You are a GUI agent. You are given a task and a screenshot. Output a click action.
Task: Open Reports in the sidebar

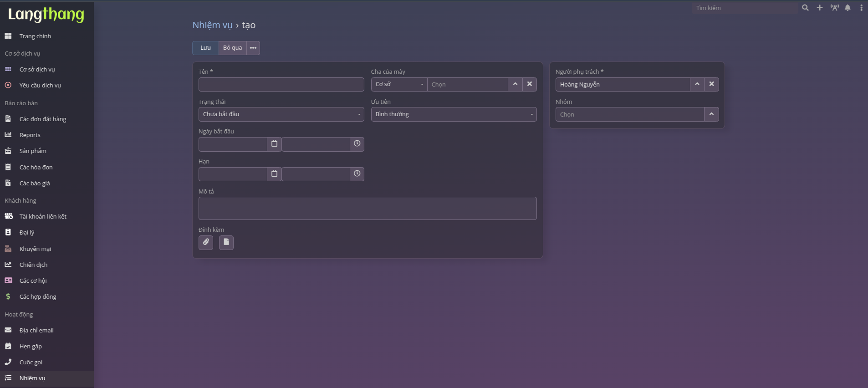pos(30,135)
